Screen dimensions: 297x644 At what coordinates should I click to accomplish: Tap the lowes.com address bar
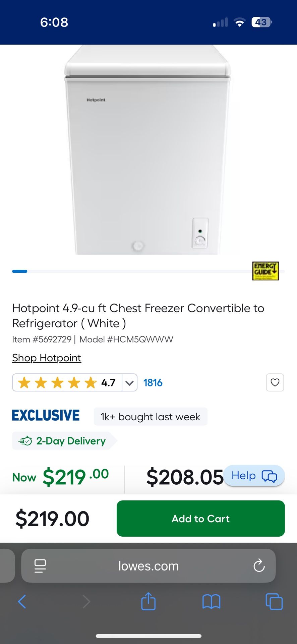(x=148, y=566)
